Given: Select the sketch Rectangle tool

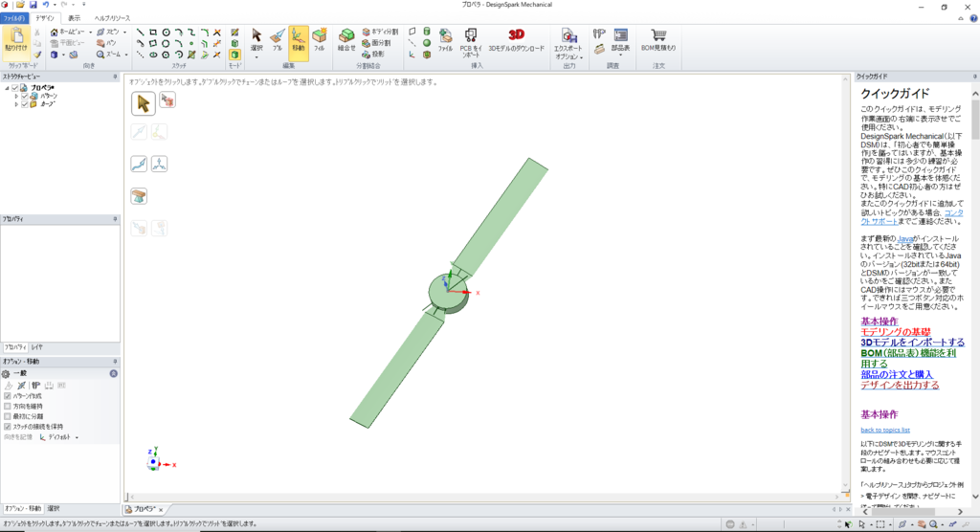Looking at the screenshot, I should coord(153,32).
